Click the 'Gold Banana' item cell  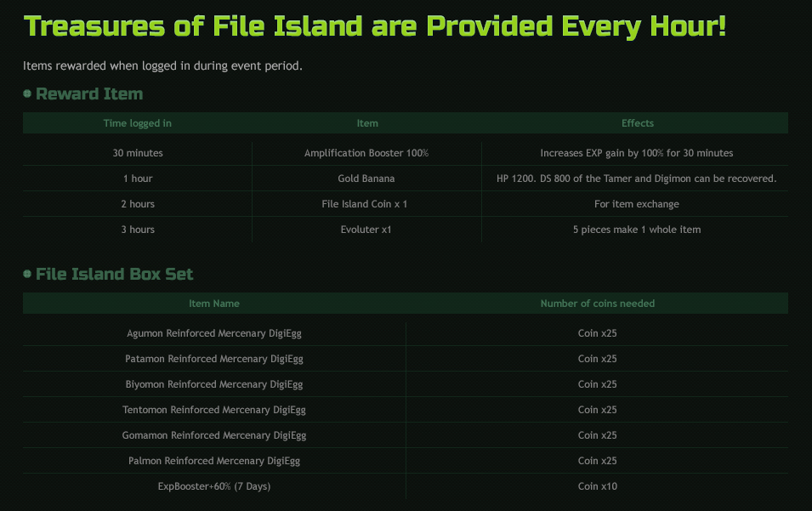tap(366, 179)
